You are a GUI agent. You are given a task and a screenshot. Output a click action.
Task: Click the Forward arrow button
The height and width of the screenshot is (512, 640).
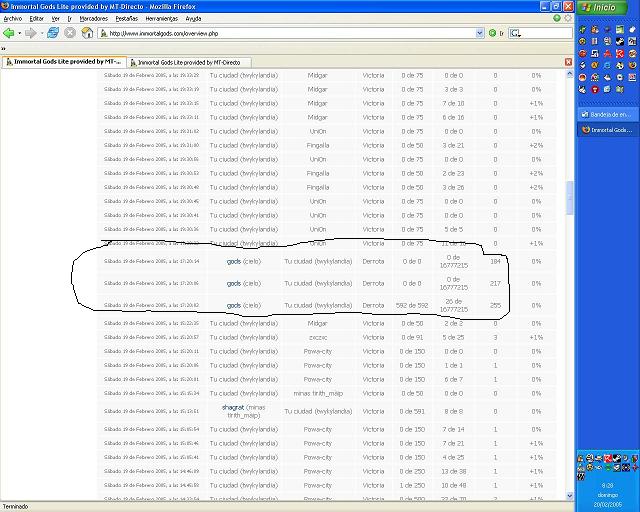(31, 33)
